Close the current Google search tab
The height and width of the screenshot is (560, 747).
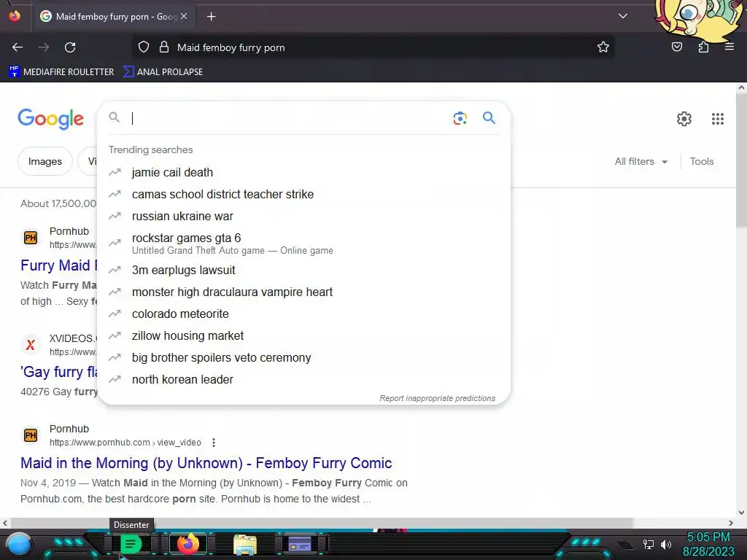coord(184,16)
